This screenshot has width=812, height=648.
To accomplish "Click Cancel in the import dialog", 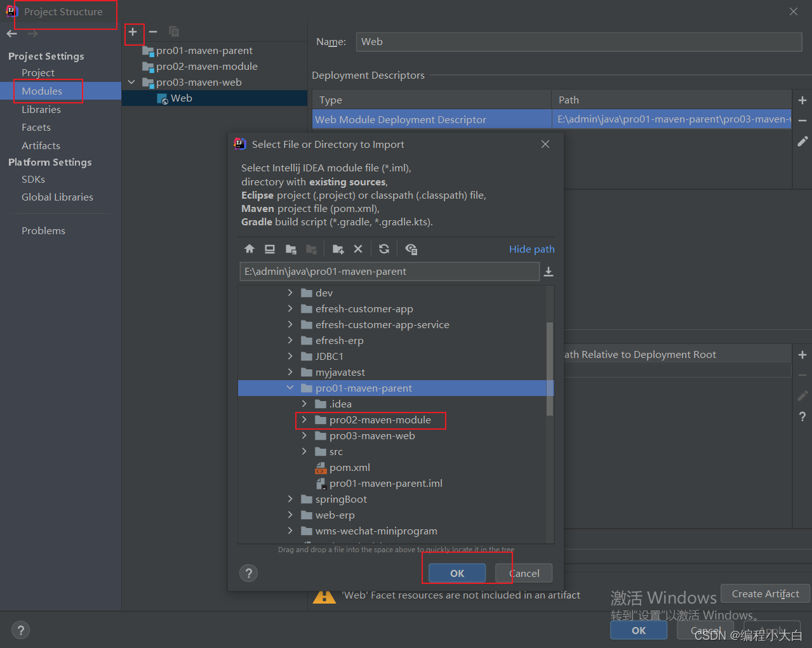I will [524, 573].
